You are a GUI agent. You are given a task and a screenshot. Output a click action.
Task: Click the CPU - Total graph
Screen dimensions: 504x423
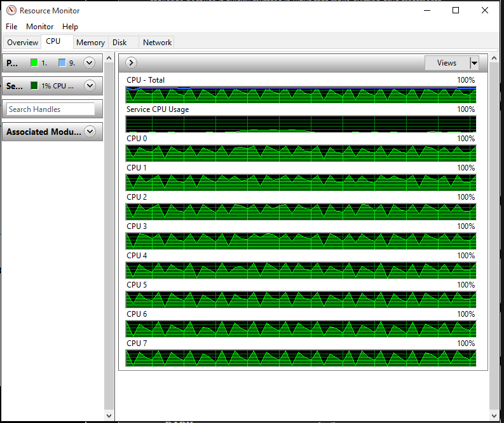click(x=301, y=95)
